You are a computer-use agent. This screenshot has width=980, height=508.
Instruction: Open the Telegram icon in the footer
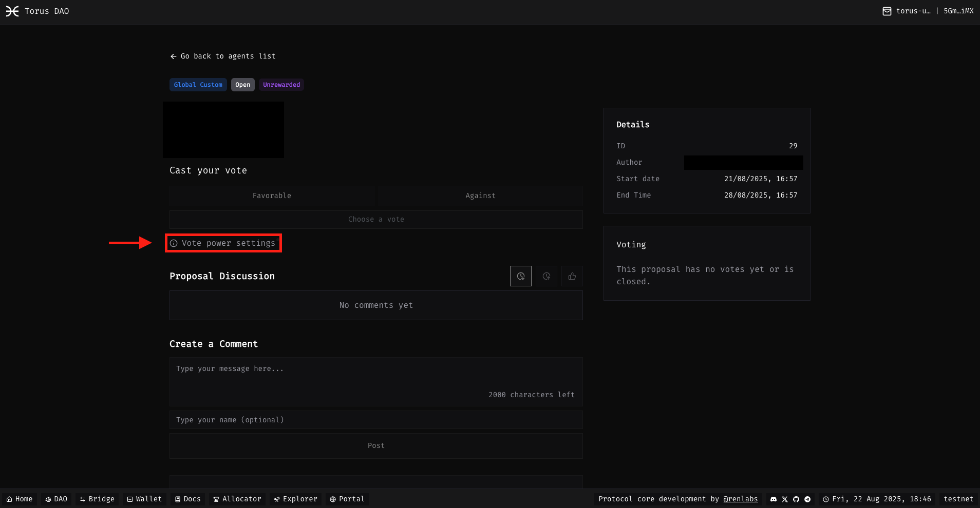tap(807, 499)
